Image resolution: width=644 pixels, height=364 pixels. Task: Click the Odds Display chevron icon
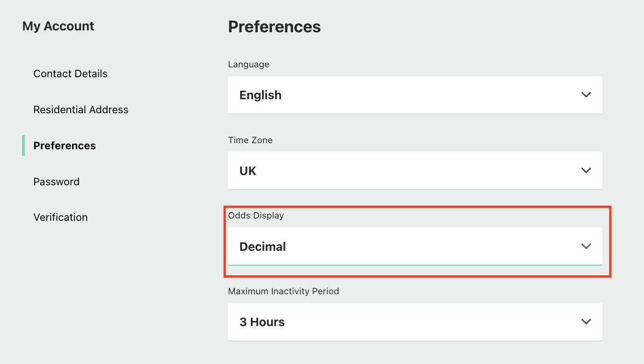586,246
